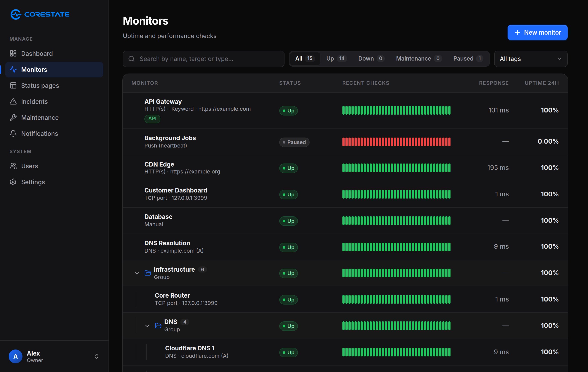Screen dimensions: 588x372
Task: Open the Customer Dashboard monitor row
Action: pos(345,194)
